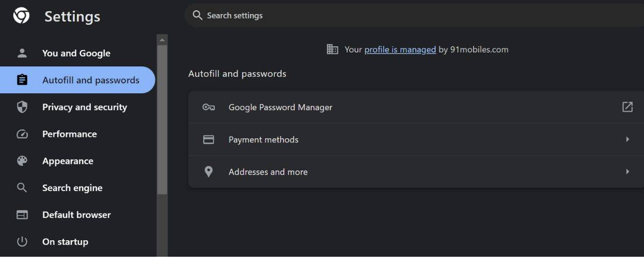Click the managed organization building icon

click(x=333, y=49)
